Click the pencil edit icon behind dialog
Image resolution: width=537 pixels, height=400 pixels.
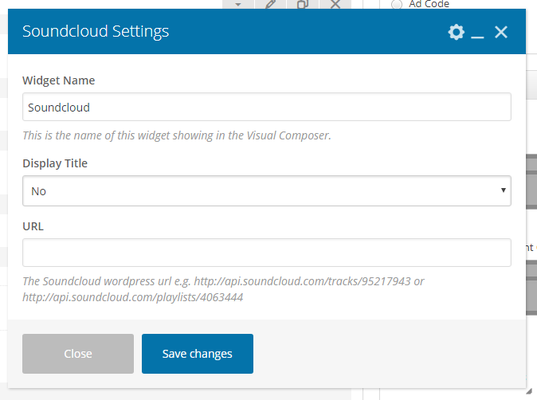(x=270, y=4)
